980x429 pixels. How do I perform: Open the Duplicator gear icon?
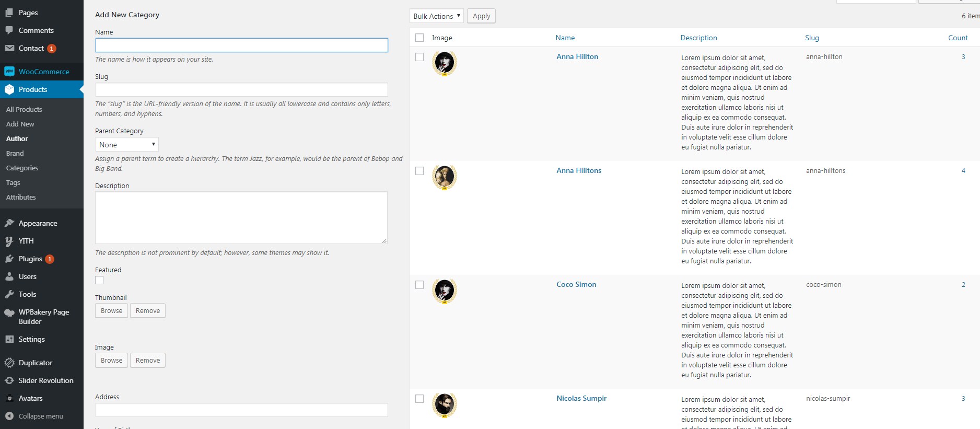click(x=9, y=363)
